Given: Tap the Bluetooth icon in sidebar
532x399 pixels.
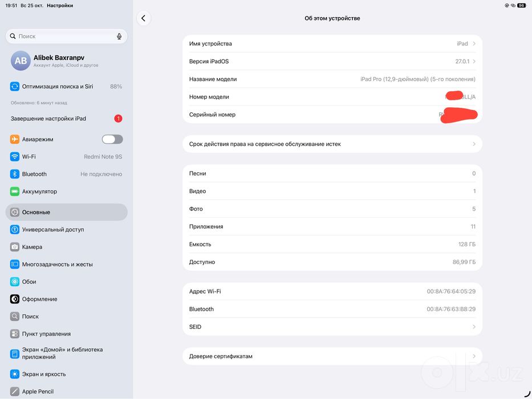Looking at the screenshot, I should click(x=15, y=174).
